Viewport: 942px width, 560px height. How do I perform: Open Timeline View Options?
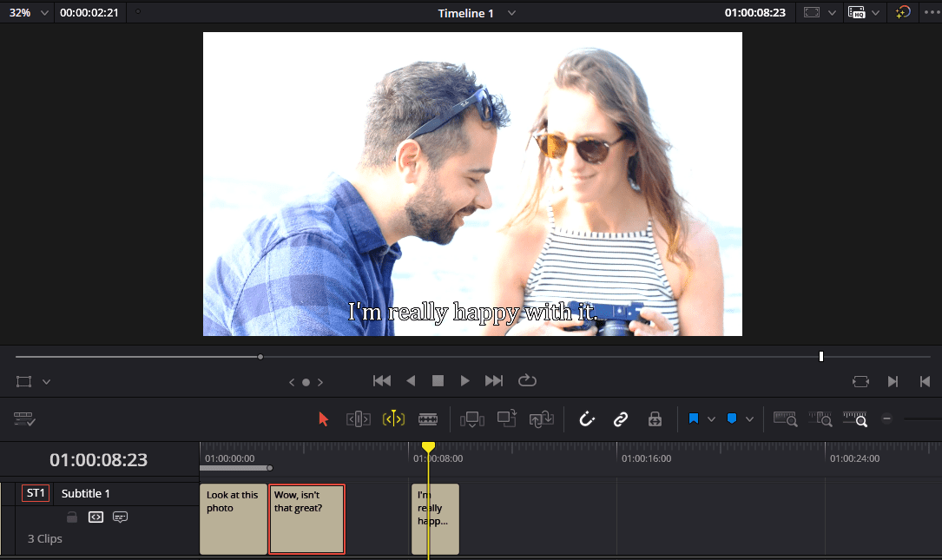click(24, 418)
